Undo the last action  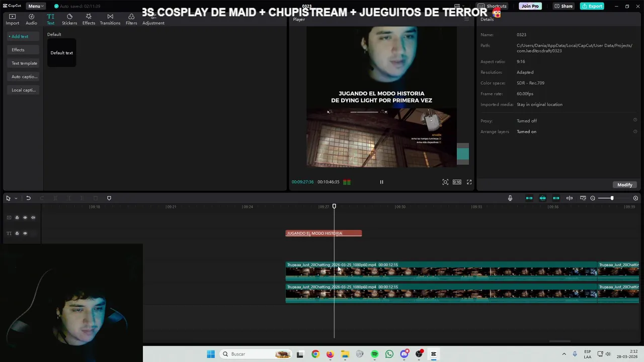click(x=28, y=198)
